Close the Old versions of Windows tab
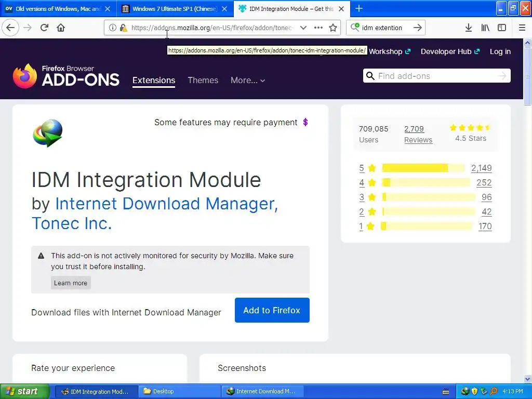This screenshot has width=532, height=399. pos(108,9)
